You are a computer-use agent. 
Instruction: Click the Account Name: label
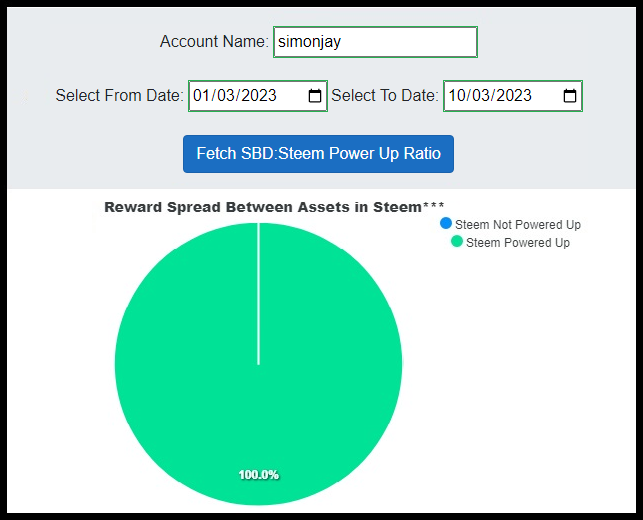(214, 41)
